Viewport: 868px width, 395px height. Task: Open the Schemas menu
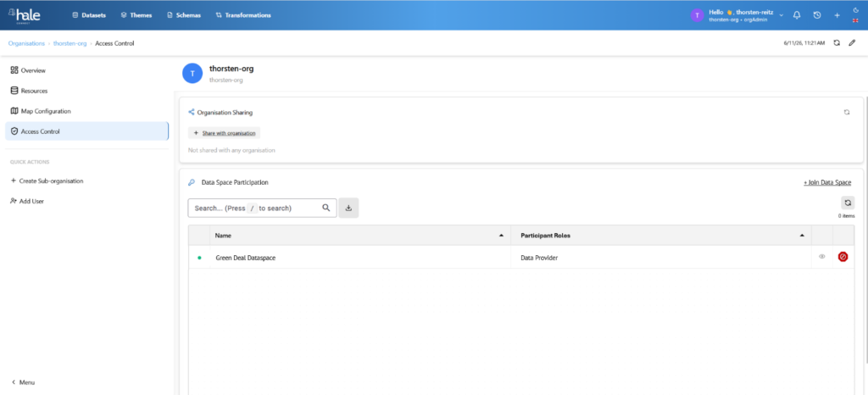(x=184, y=15)
